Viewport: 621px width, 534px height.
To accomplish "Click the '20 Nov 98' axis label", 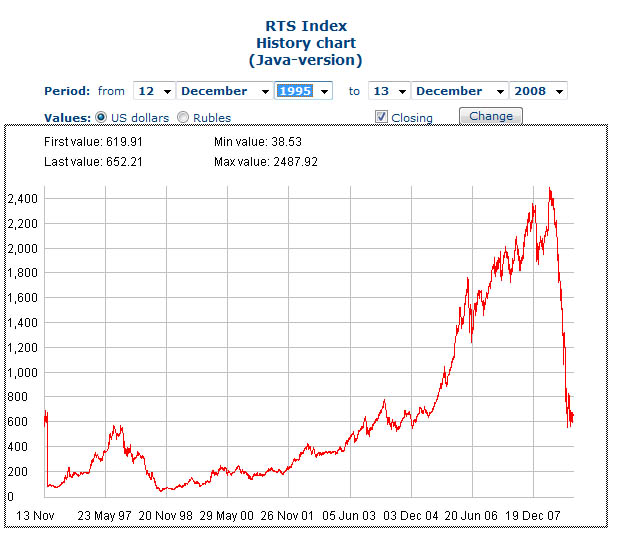I will [x=165, y=516].
